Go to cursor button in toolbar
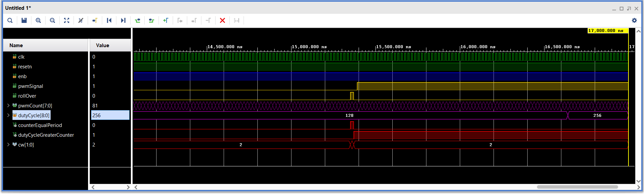Viewport: 644px width, 194px height. [x=95, y=21]
